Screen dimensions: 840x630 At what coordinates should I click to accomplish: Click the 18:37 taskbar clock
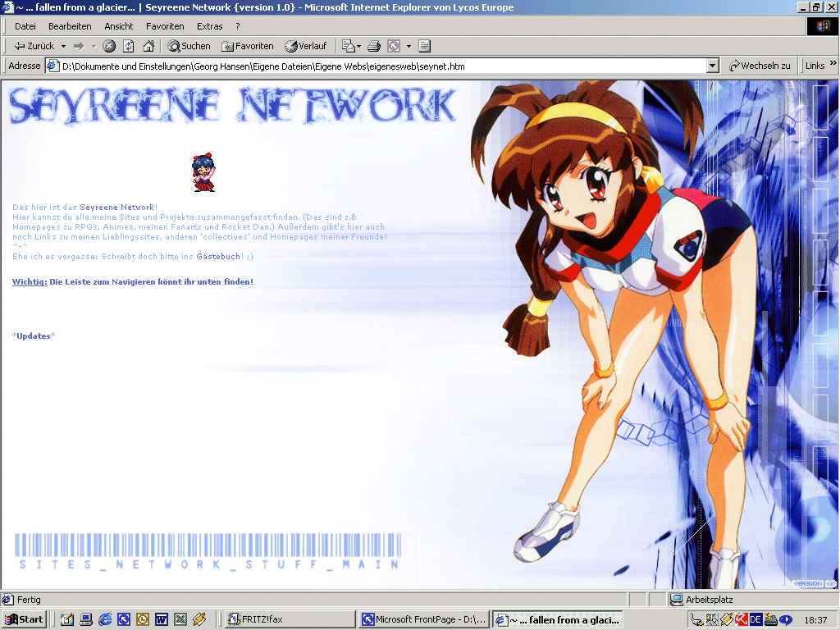815,620
